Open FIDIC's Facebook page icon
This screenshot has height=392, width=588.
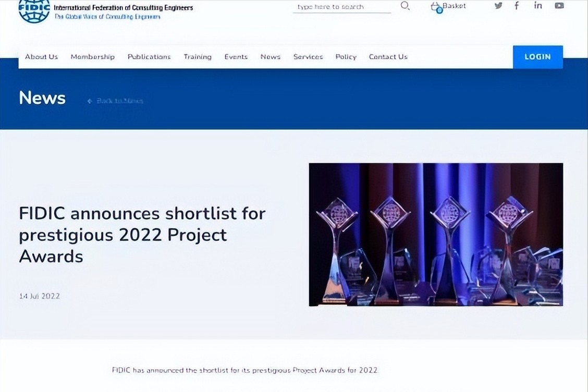(517, 6)
